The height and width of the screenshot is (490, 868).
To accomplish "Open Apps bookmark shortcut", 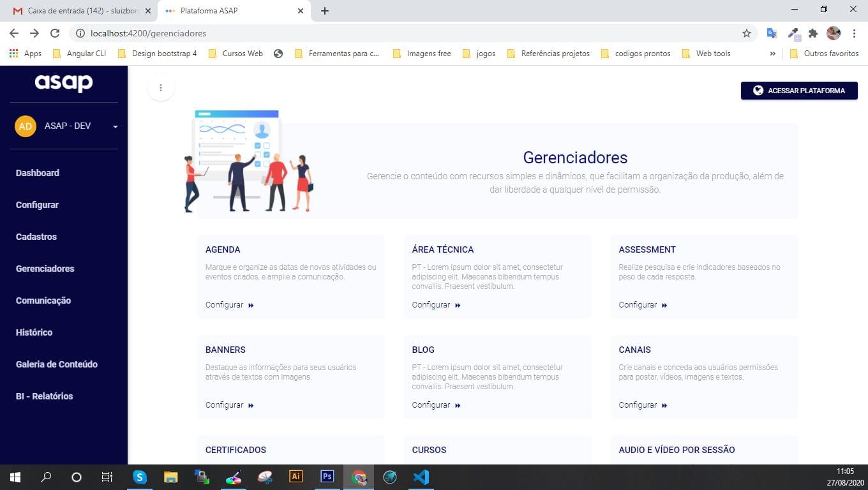I will tap(26, 54).
